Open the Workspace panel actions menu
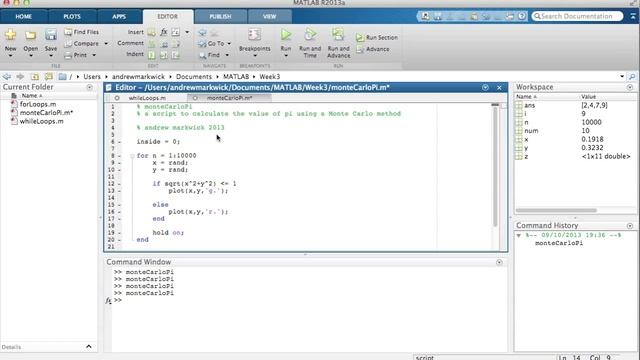Viewport: 640px width, 360px height. (x=630, y=87)
